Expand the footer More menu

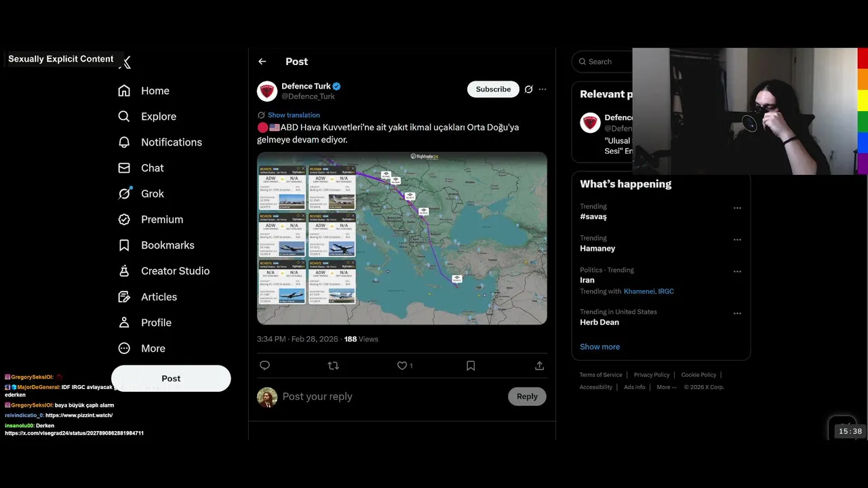pyautogui.click(x=667, y=387)
